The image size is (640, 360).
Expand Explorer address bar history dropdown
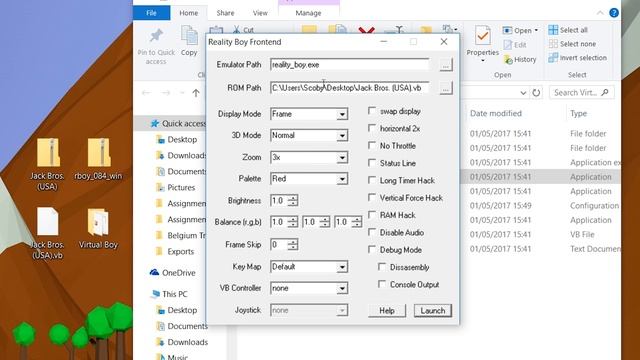[x=523, y=93]
